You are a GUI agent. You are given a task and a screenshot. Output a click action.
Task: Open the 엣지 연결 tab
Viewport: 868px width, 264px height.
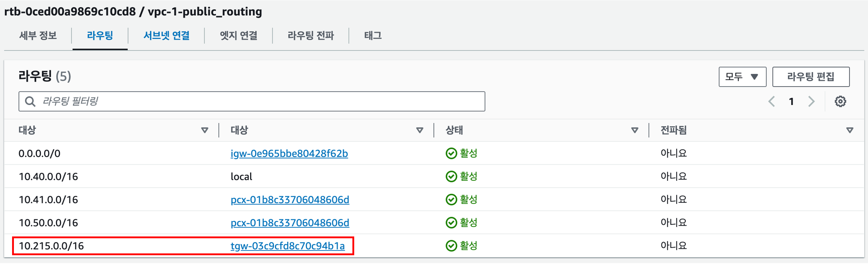point(238,35)
